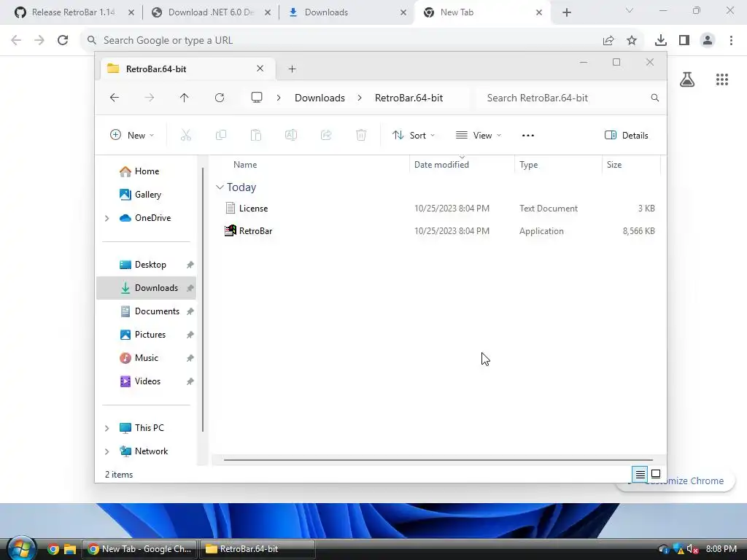Refresh the RetroBar.64-bit folder view
Image resolution: width=747 pixels, height=560 pixels.
pyautogui.click(x=220, y=98)
